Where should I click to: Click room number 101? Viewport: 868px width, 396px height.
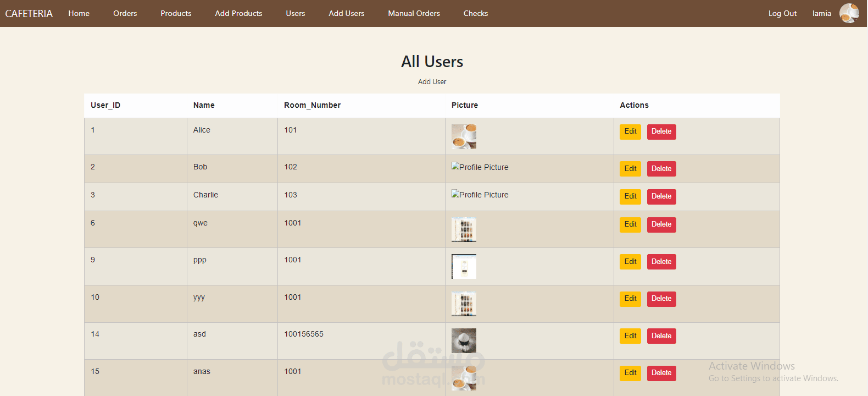click(x=291, y=130)
